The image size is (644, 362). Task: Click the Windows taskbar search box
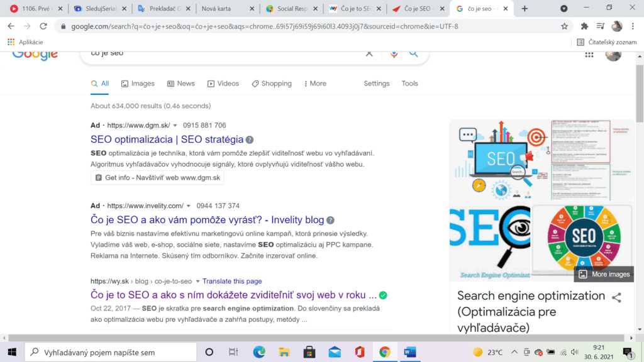[x=111, y=352]
